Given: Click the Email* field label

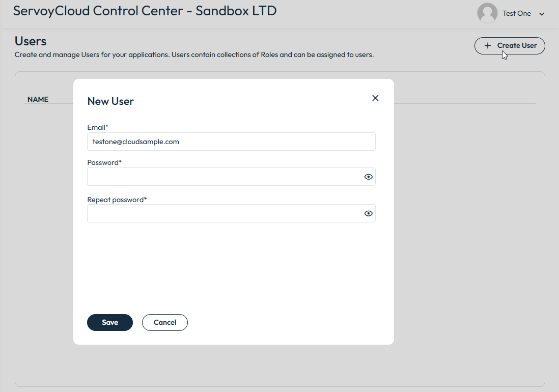Looking at the screenshot, I should 98,127.
